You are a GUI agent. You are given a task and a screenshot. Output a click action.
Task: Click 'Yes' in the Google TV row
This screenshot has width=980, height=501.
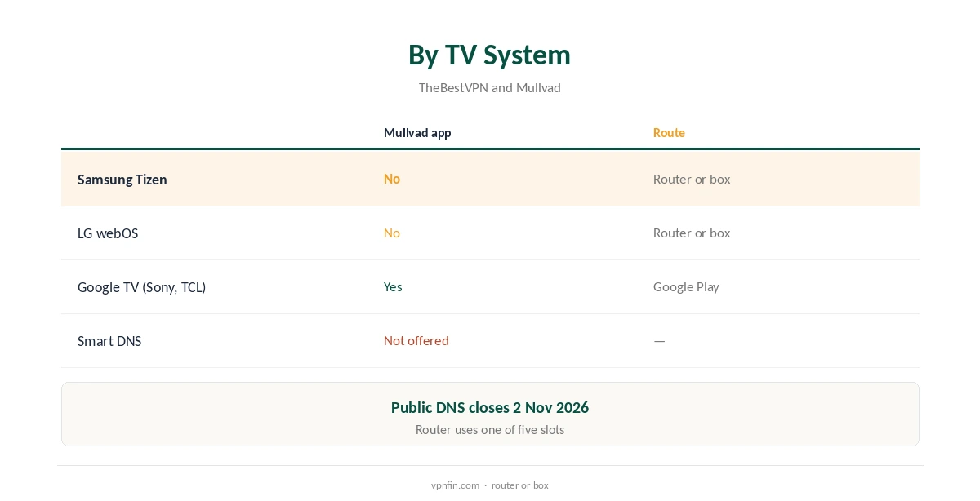pos(393,286)
